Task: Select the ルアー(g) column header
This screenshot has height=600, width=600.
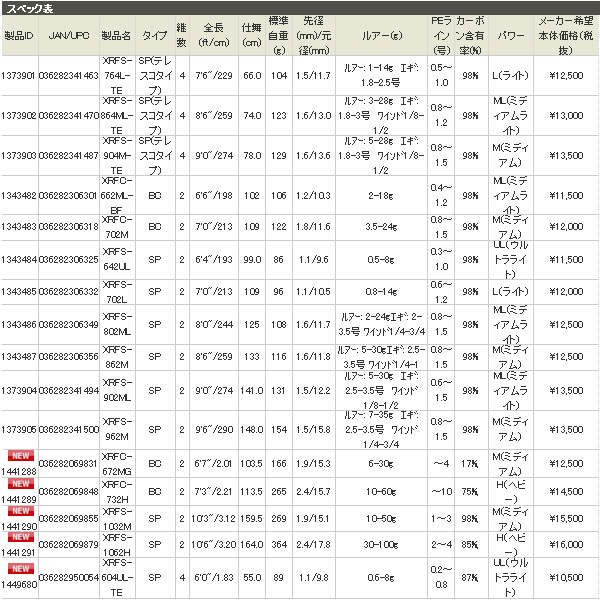Action: point(382,36)
